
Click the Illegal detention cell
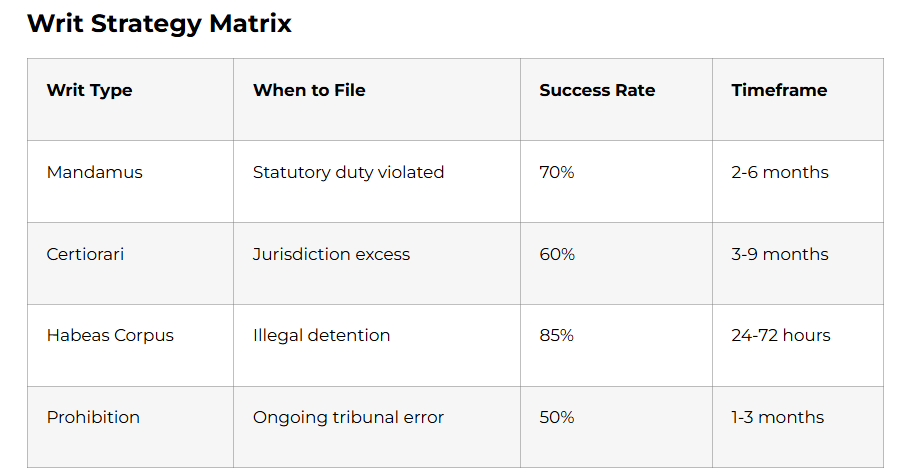321,335
